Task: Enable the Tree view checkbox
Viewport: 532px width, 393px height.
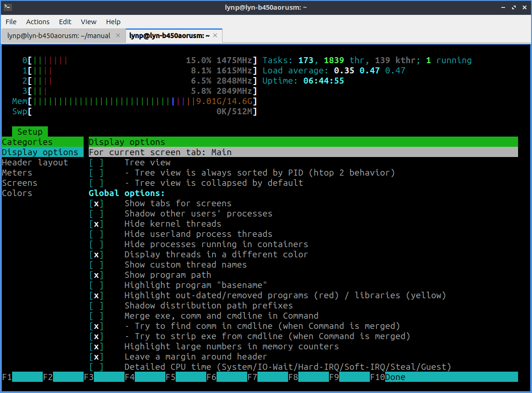Action: pyautogui.click(x=96, y=163)
